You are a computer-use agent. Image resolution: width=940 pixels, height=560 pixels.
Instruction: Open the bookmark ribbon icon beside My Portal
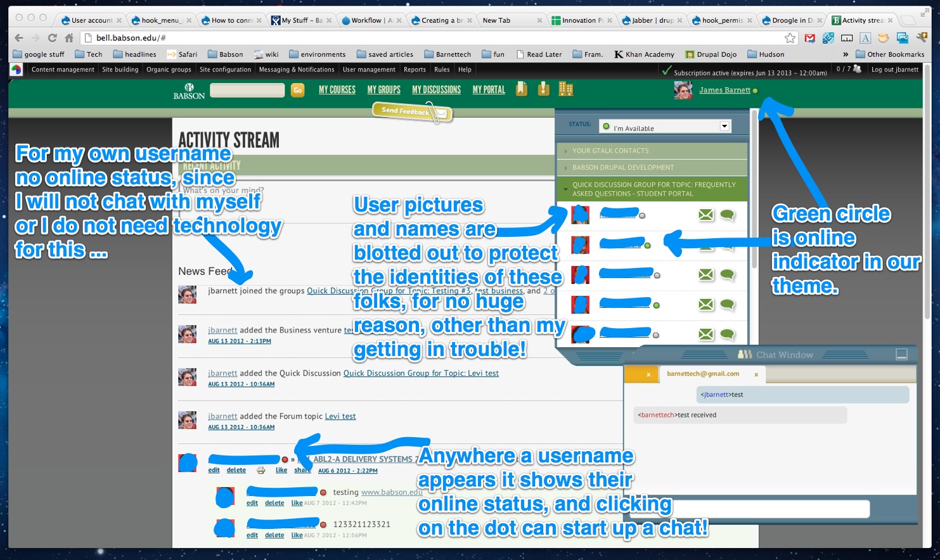pyautogui.click(x=521, y=89)
